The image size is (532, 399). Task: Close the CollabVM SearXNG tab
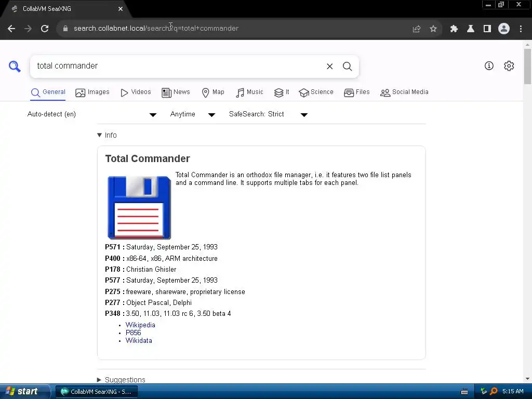tap(121, 9)
